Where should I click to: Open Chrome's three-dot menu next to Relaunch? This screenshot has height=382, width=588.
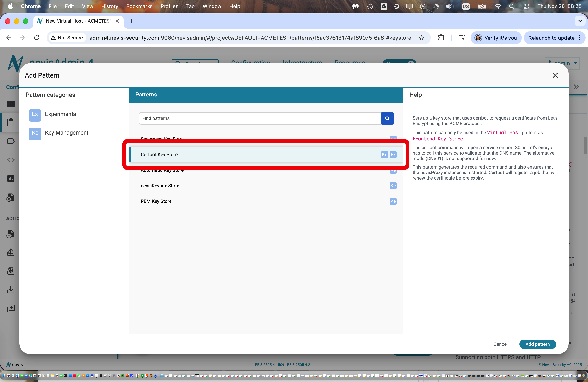580,38
